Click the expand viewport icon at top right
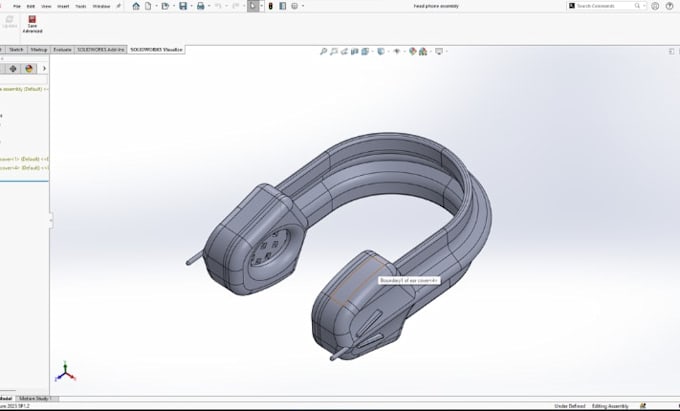Screen dimensions: 680x411 671,51
